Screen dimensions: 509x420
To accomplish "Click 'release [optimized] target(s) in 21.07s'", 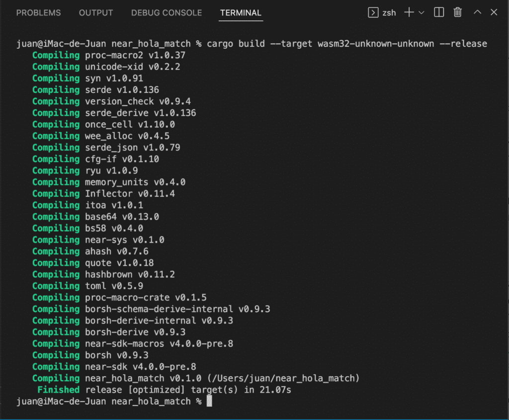I will [x=188, y=390].
